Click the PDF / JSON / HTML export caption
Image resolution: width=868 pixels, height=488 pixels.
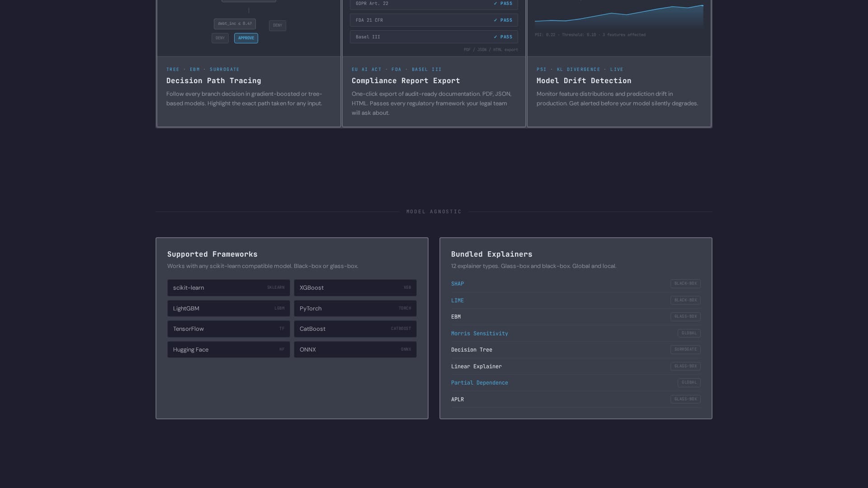tap(491, 50)
